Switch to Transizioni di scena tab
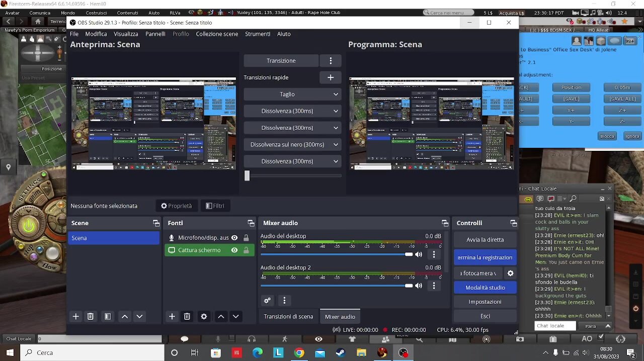 (288, 317)
